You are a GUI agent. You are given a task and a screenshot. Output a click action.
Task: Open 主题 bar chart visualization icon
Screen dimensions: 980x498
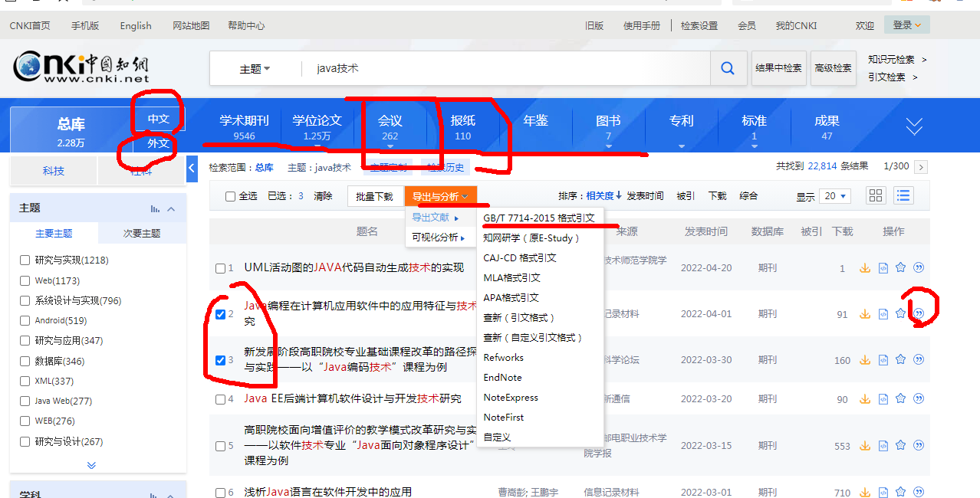coord(155,208)
